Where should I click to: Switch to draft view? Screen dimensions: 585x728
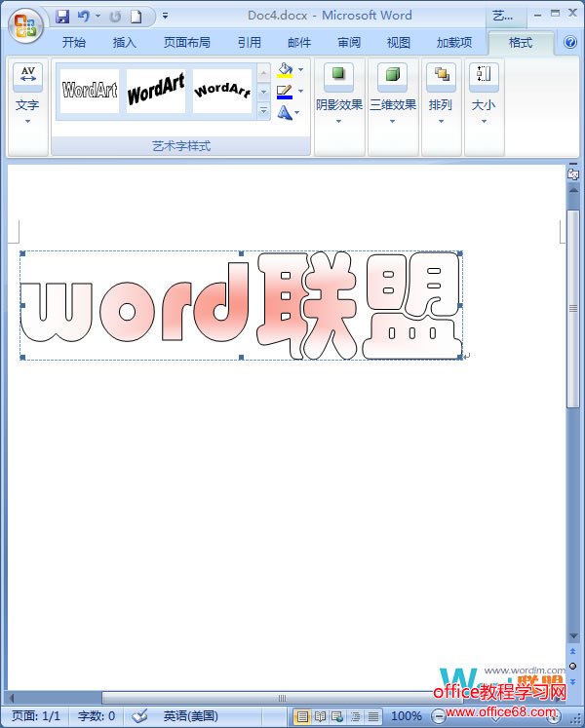(372, 716)
